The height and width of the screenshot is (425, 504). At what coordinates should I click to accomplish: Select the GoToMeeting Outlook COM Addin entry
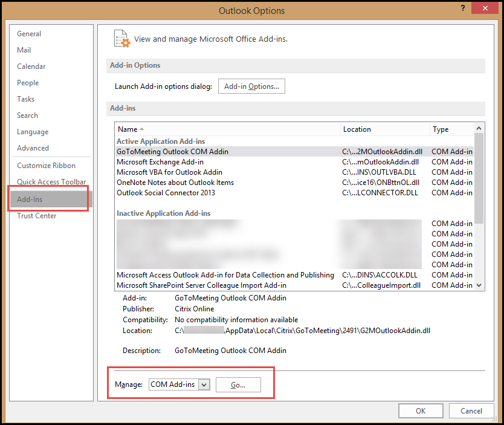(x=181, y=152)
